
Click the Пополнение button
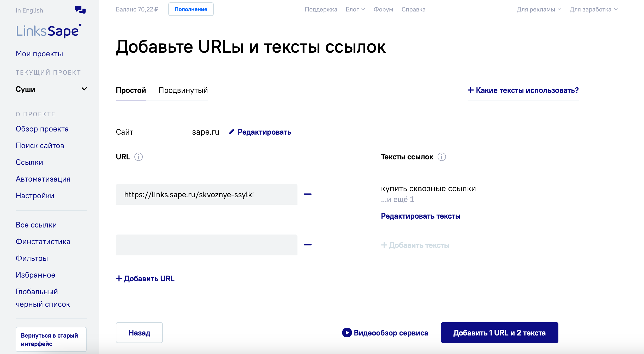pos(191,9)
